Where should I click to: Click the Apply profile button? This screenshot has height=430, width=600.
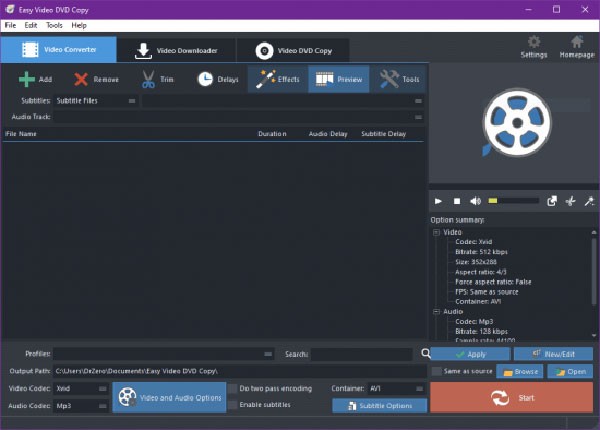(470, 354)
